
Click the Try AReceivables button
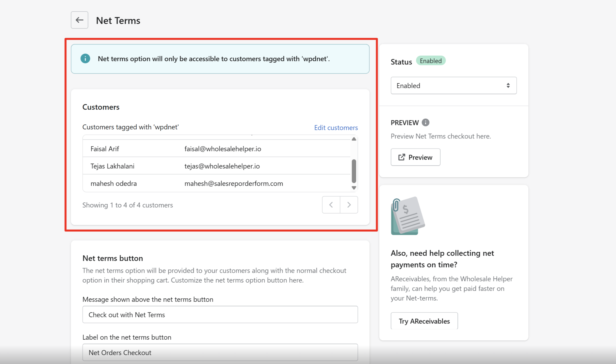pos(424,321)
